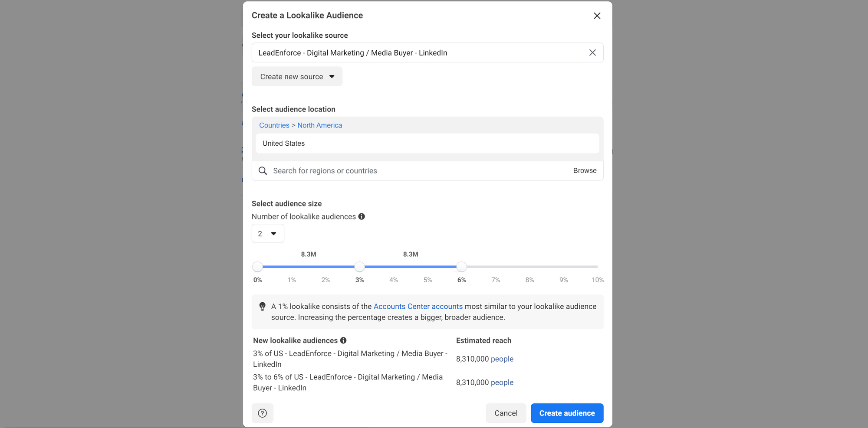
Task: Click the search magnifier icon
Action: click(x=263, y=171)
